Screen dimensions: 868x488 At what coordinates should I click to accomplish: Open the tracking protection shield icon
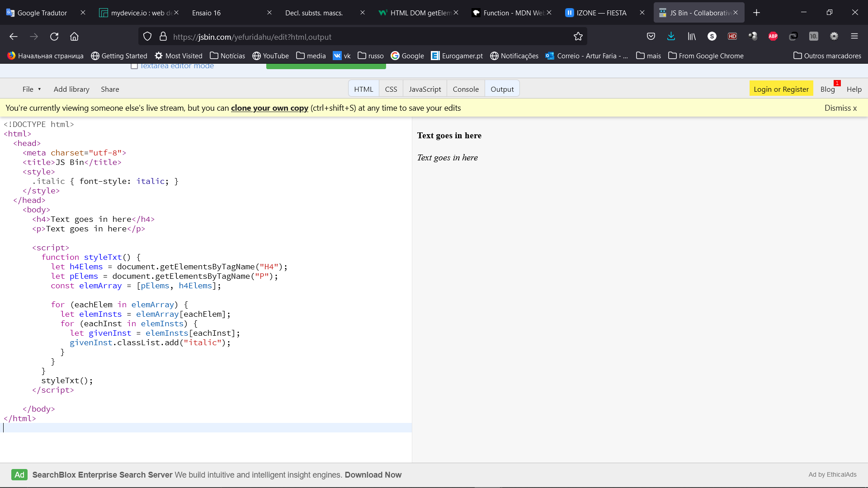147,37
